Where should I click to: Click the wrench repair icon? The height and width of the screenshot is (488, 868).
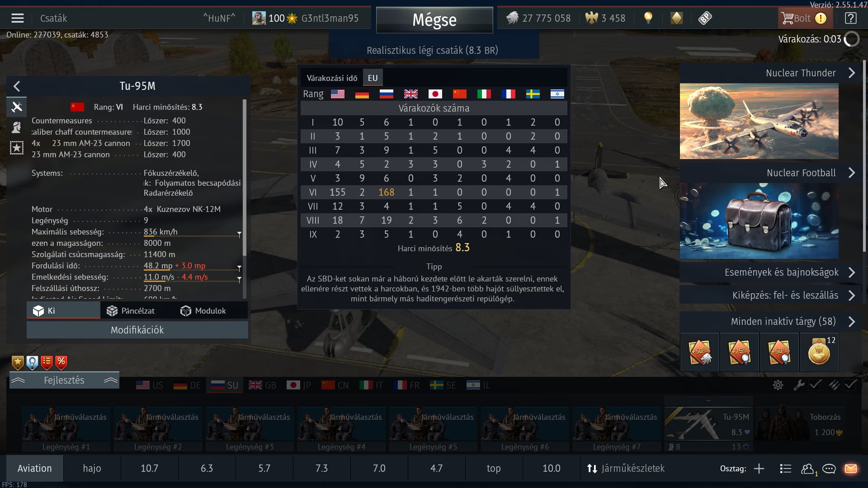coord(799,385)
